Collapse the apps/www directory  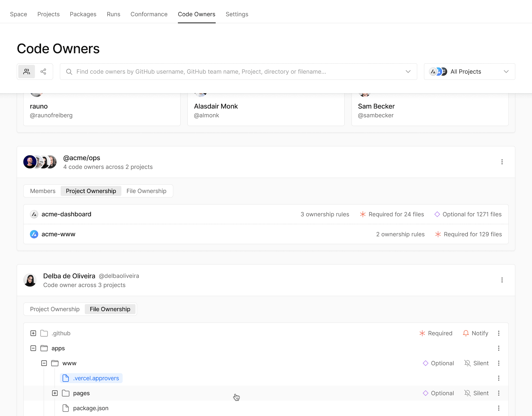(44, 363)
